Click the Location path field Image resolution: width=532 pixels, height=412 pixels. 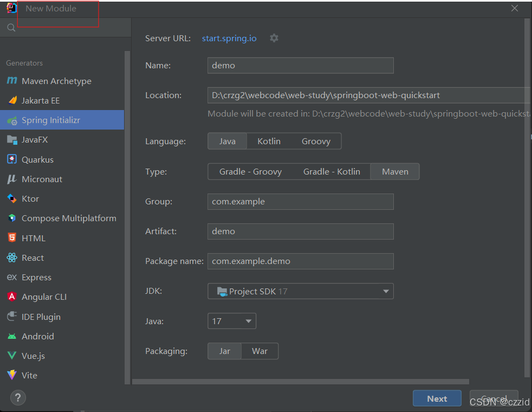369,95
